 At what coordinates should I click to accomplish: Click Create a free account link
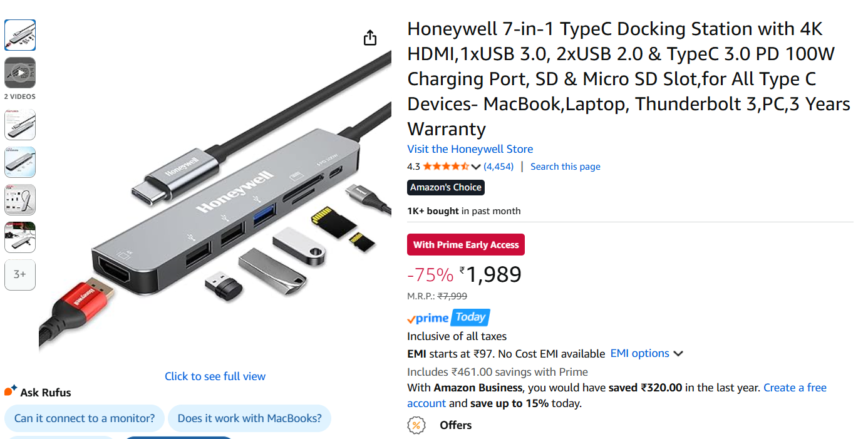(795, 388)
